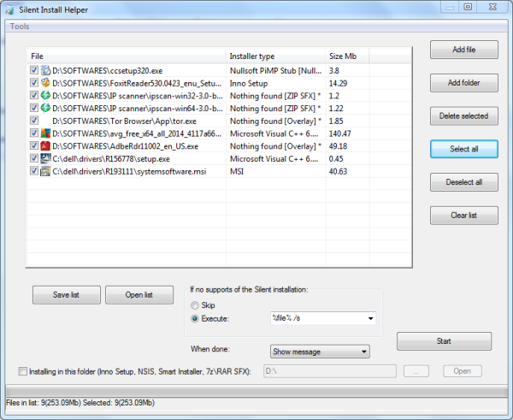Click the ccsetup320.exe file icon
Image resolution: width=513 pixels, height=420 pixels.
[45, 70]
